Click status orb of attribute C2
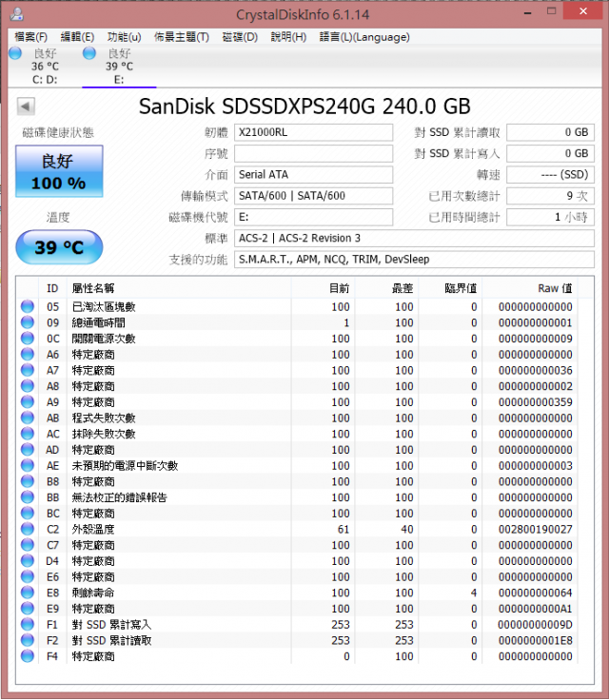 28,529
